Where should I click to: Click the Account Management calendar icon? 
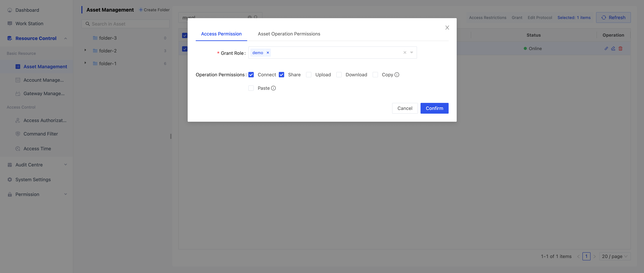18,80
